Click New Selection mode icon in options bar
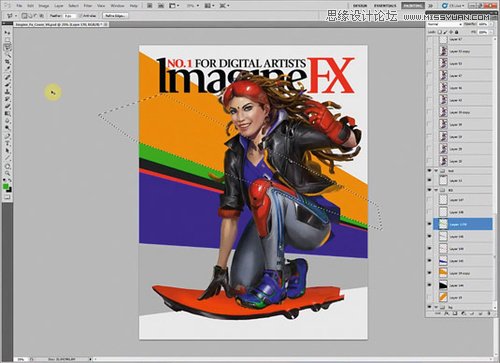The width and height of the screenshot is (500, 363). coord(24,16)
